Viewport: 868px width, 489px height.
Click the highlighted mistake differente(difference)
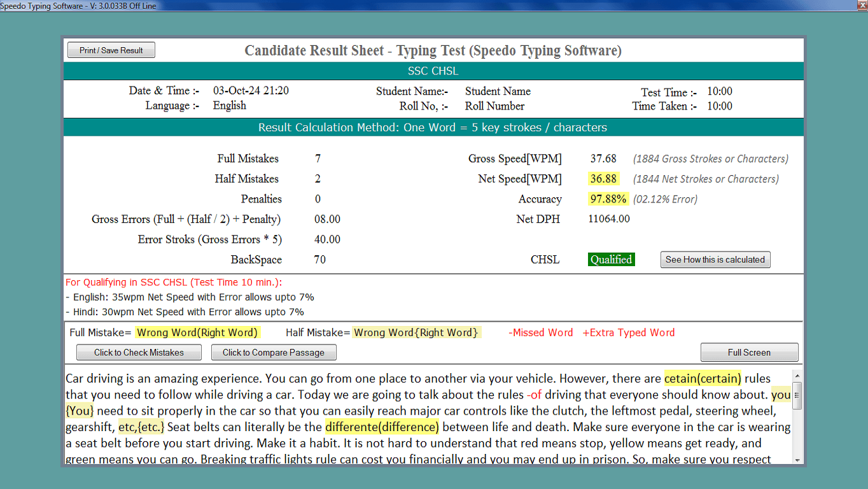(382, 427)
